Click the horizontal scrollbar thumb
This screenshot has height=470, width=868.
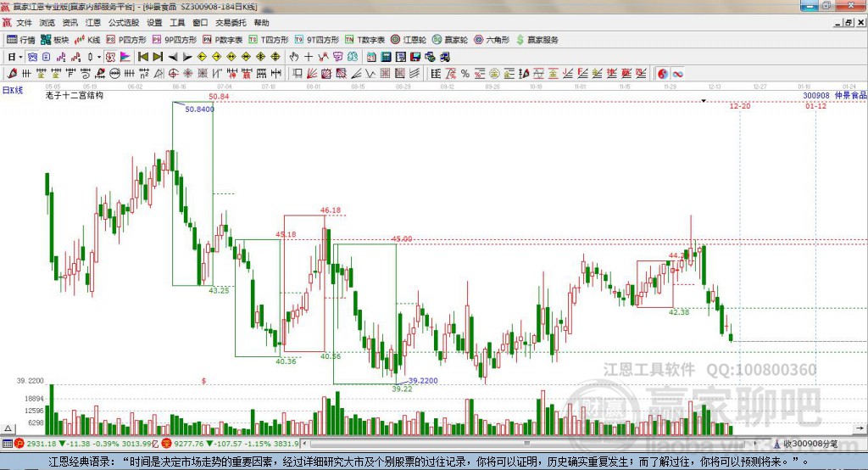(527, 444)
